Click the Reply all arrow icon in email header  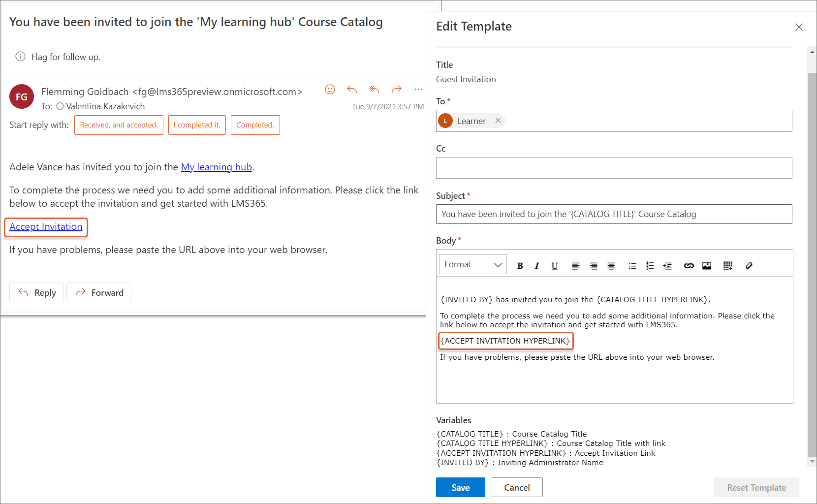tap(374, 90)
